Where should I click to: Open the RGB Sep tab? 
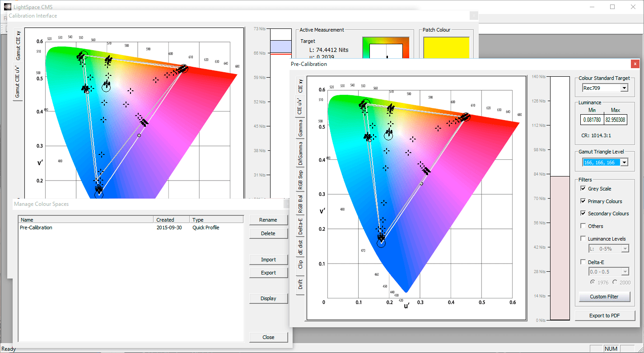(x=300, y=180)
